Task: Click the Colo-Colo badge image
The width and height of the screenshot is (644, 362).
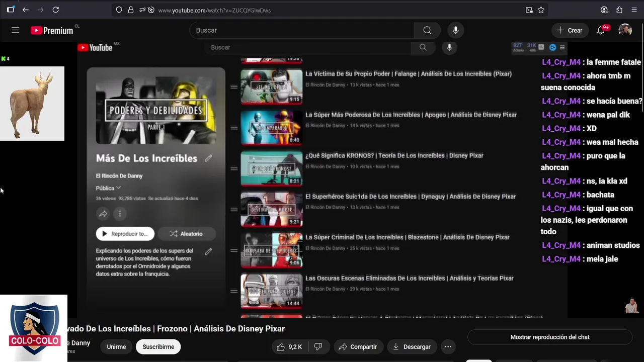Action: tap(34, 328)
